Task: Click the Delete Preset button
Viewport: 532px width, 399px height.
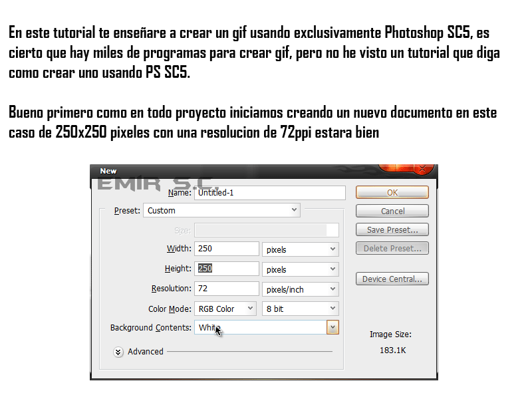Action: pyautogui.click(x=392, y=248)
